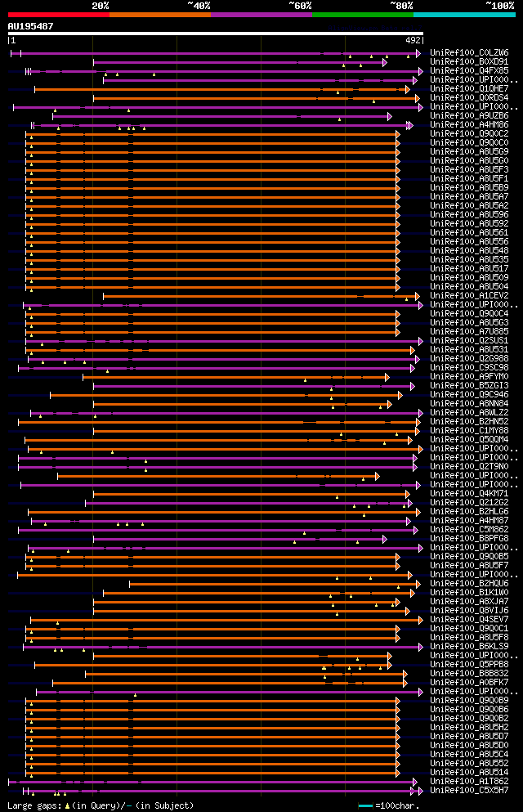523x812 pixels.
Task: Open hit UniRef100_A8U504
Action: coord(469,286)
